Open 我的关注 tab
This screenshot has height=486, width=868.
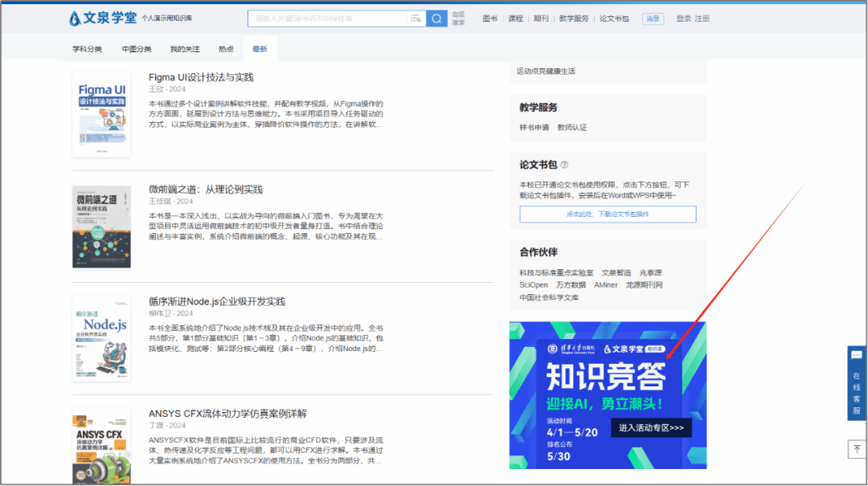[x=185, y=49]
